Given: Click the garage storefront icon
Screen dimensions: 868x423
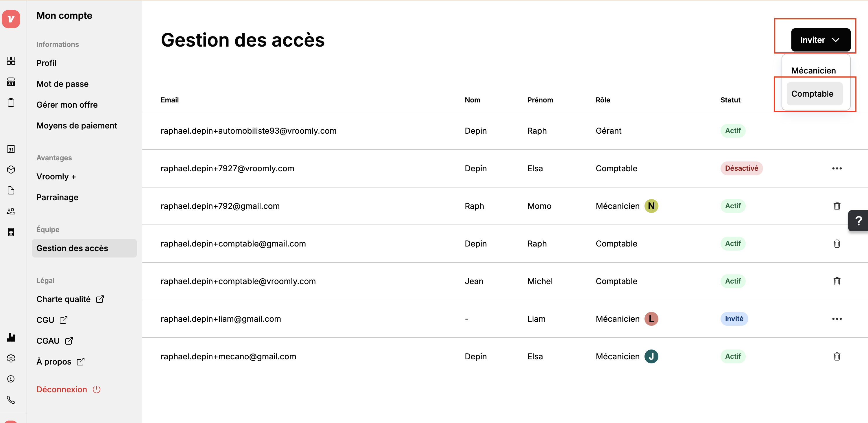Looking at the screenshot, I should click(11, 82).
